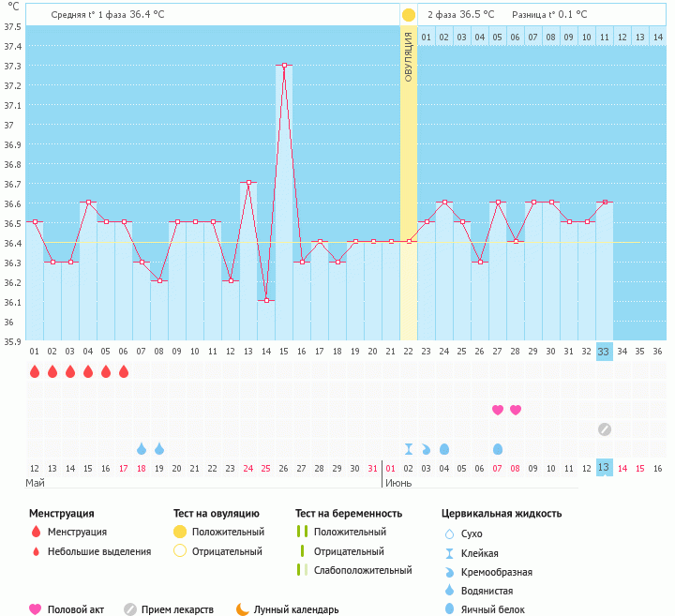Click the gray medication icon on cycle day 33
Viewport: 675px width, 616px height.
pos(605,429)
